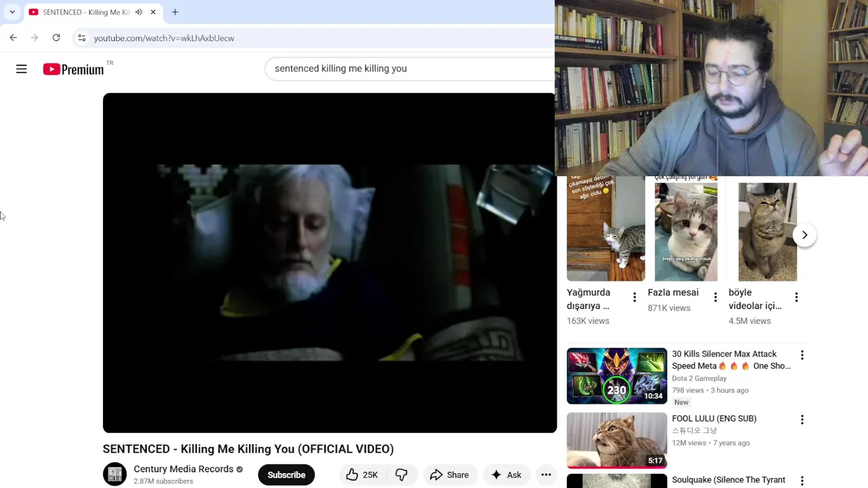This screenshot has width=868, height=488.
Task: Open a new browser tab
Action: (175, 12)
